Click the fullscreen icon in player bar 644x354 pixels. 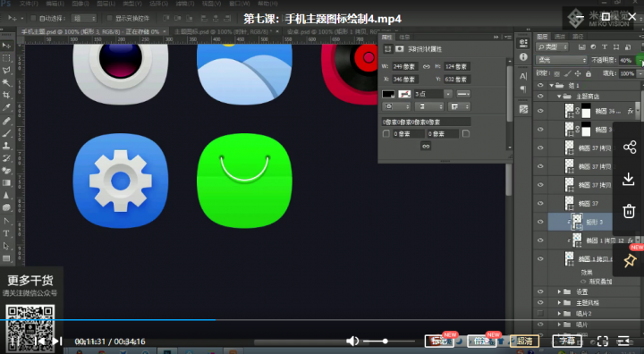(603, 341)
